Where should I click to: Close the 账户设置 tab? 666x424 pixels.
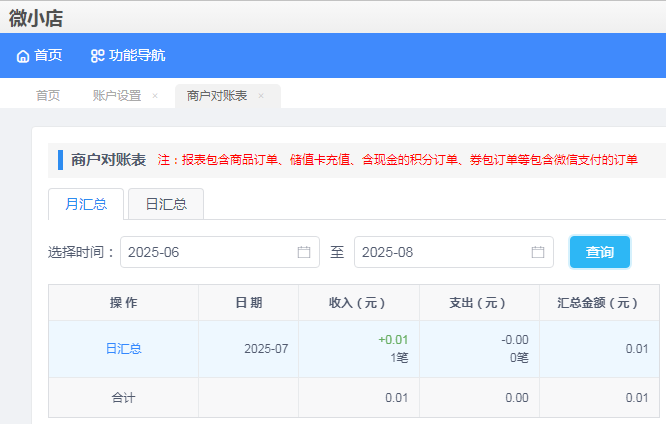point(155,96)
